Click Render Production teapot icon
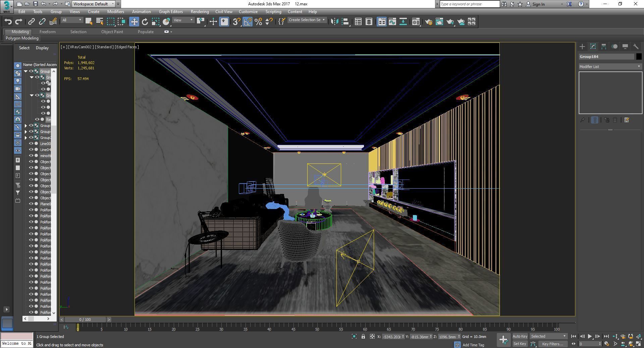 click(x=450, y=22)
